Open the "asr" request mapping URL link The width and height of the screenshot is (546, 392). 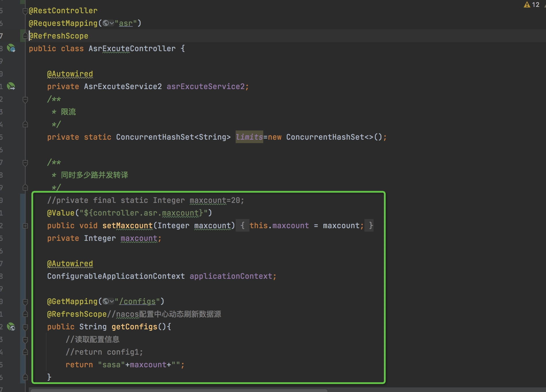click(126, 23)
